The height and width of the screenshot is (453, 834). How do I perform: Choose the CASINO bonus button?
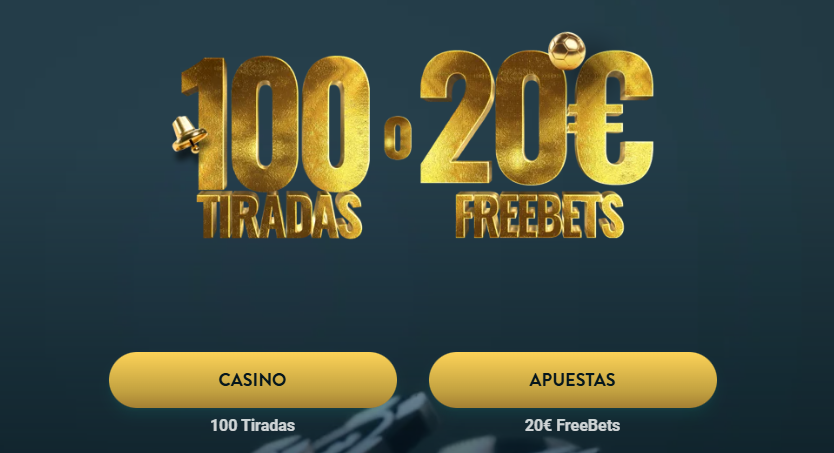point(253,380)
